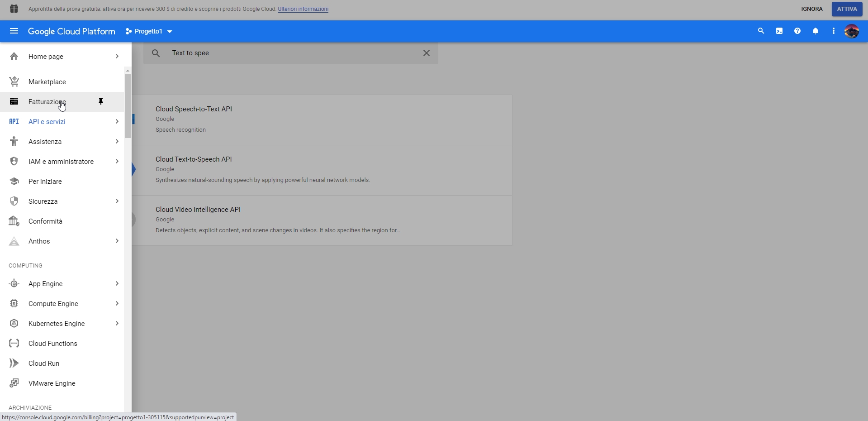The width and height of the screenshot is (868, 421).
Task: Click the Google Cloud Platform logo text
Action: [71, 31]
